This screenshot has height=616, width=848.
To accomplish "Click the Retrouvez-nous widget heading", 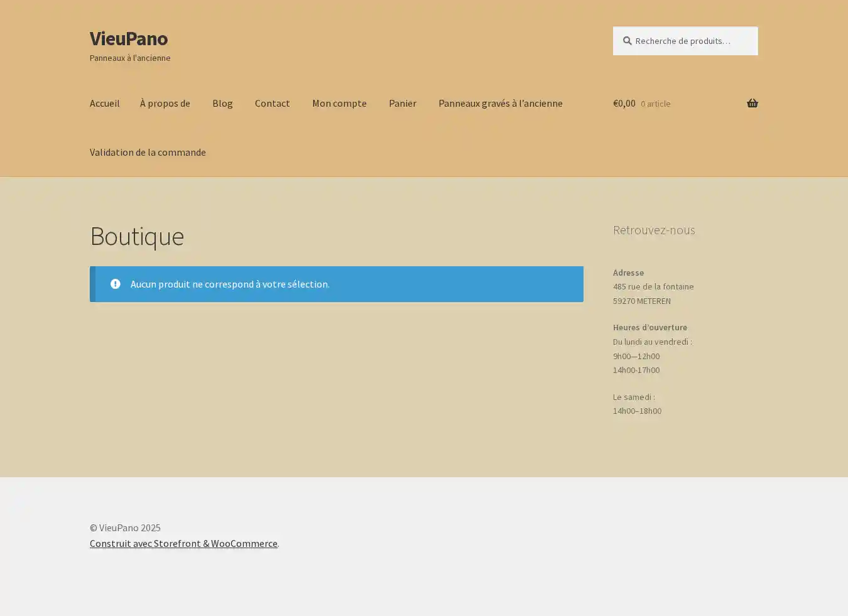I will [653, 230].
